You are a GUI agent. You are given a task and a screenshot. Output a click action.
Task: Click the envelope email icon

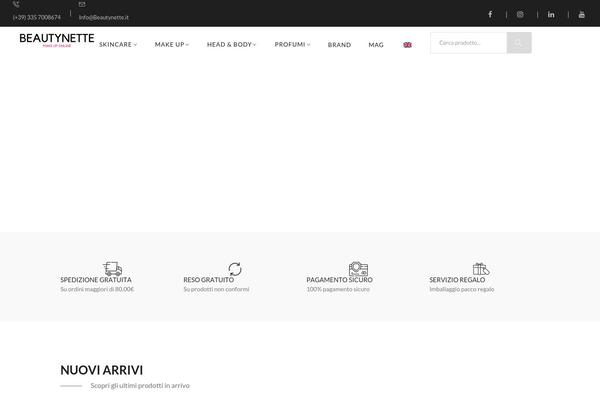point(82,4)
